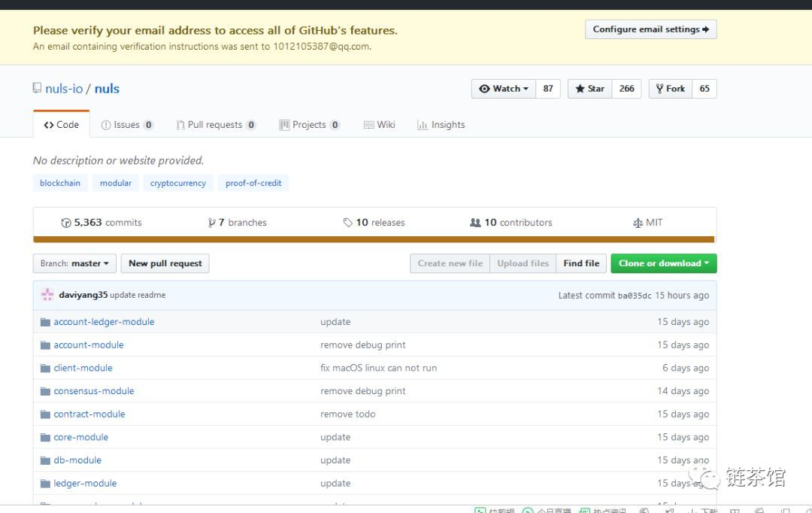Viewport: 812px width, 513px height.
Task: Open the account-module folder
Action: point(89,345)
